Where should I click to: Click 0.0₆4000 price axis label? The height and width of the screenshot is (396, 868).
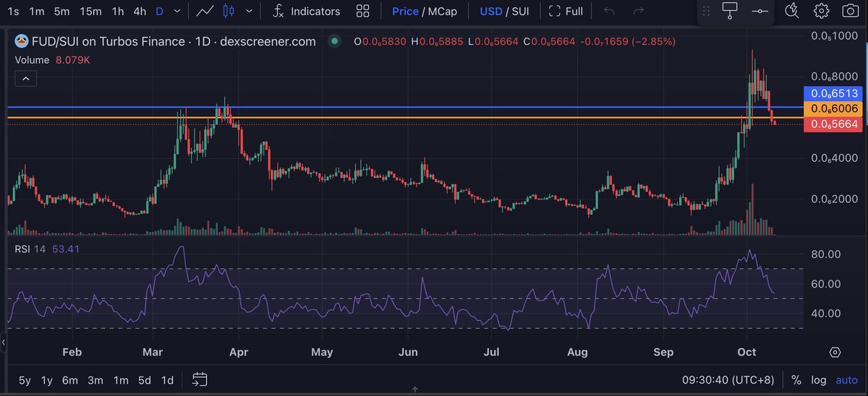pyautogui.click(x=835, y=158)
